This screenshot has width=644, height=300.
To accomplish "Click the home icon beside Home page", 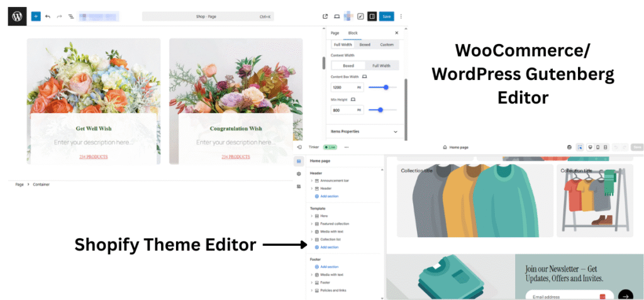I will 445,147.
